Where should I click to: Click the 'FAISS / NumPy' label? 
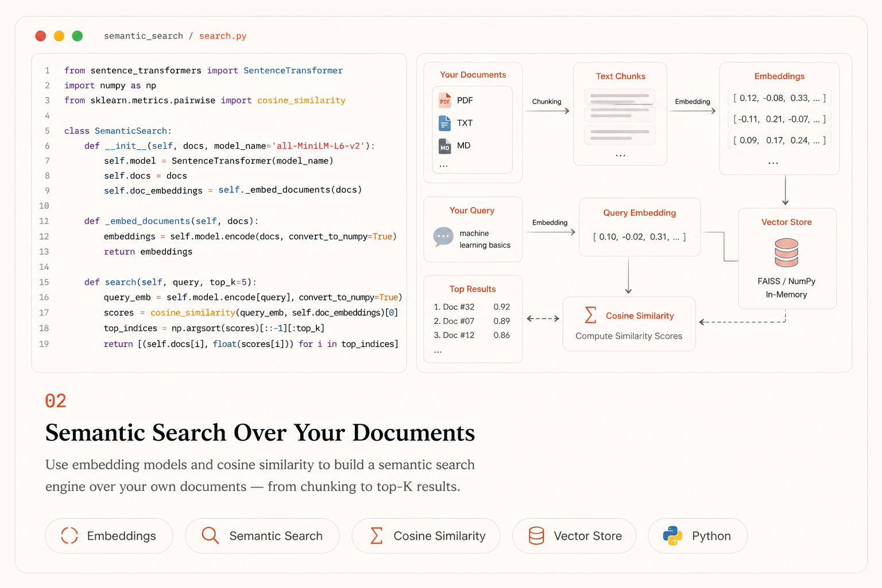[x=787, y=281]
